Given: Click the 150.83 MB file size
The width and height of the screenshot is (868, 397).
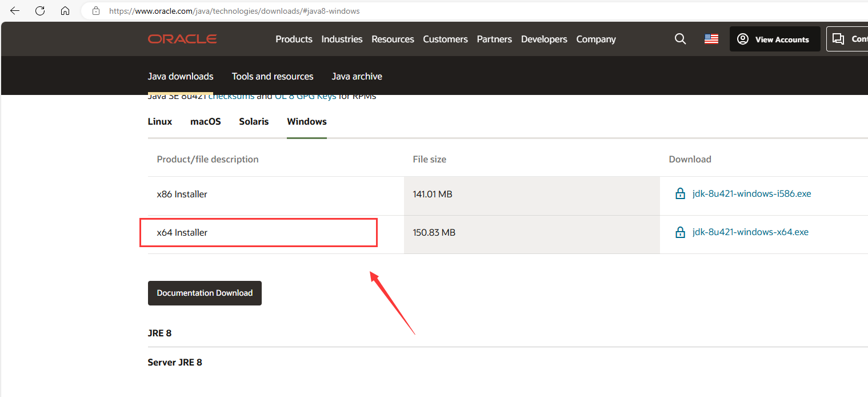Looking at the screenshot, I should (434, 232).
